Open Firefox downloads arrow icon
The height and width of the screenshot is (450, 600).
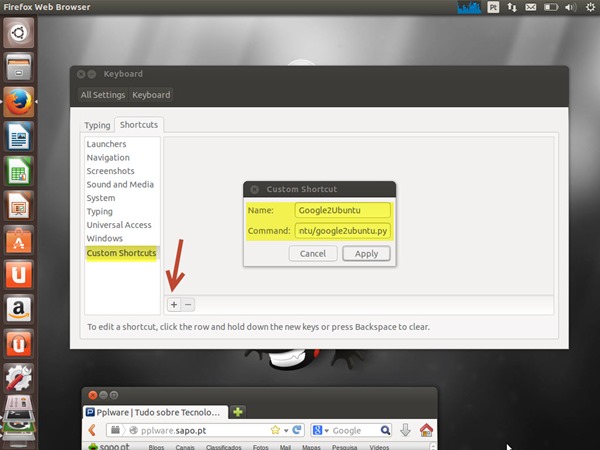(x=405, y=430)
